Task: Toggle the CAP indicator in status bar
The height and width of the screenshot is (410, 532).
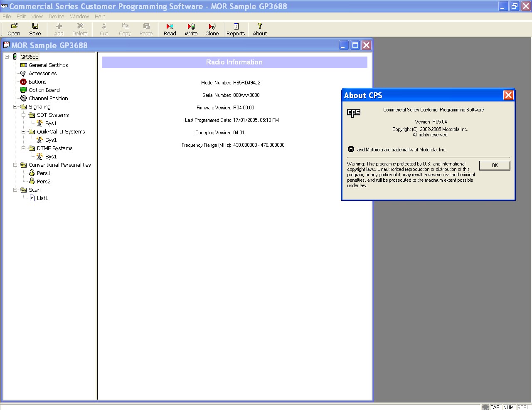Action: point(495,407)
